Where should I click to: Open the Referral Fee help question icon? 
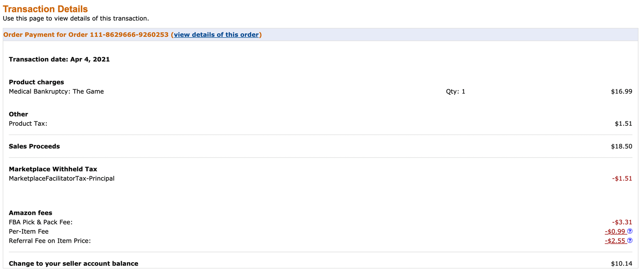tap(630, 240)
